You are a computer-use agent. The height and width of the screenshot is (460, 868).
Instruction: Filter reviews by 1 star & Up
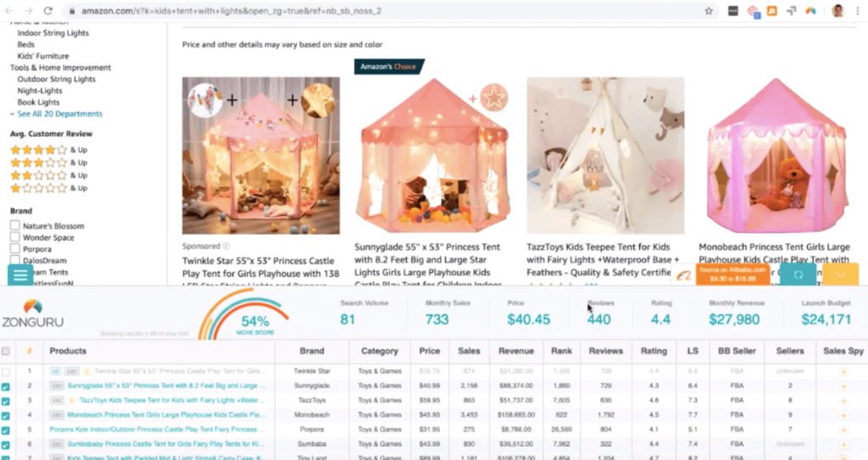point(48,188)
